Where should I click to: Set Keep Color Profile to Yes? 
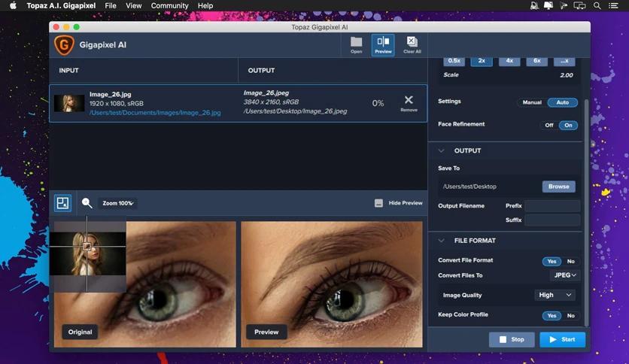tap(552, 316)
